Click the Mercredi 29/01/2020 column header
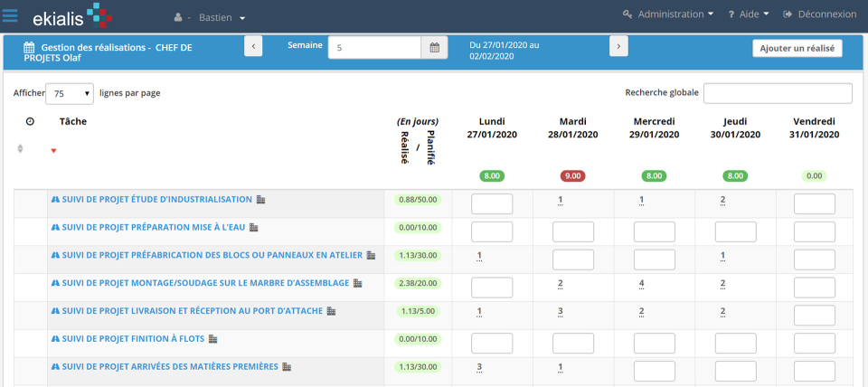This screenshot has width=868, height=387. [655, 127]
